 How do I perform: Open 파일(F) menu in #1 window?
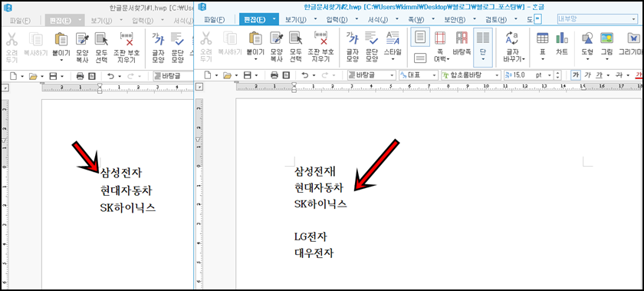[20, 20]
